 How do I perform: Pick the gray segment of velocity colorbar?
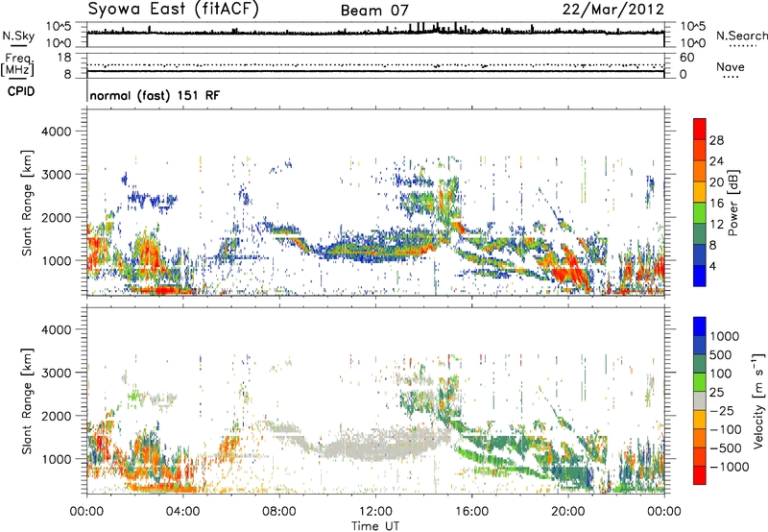700,401
